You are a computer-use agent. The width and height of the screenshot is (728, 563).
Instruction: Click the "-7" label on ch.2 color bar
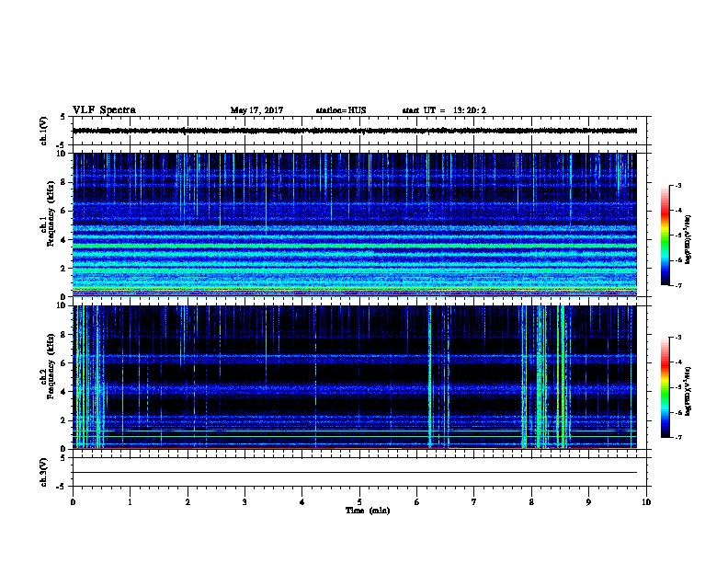tap(677, 438)
